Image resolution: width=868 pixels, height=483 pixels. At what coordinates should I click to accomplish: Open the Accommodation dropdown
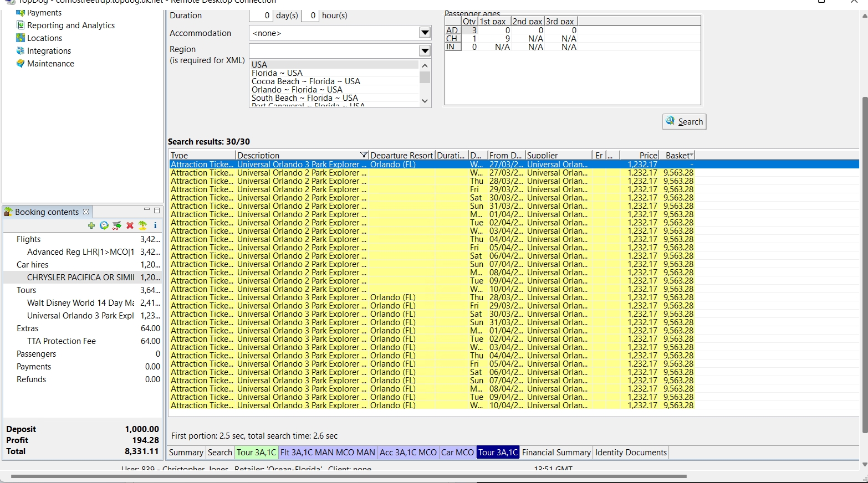pyautogui.click(x=425, y=33)
